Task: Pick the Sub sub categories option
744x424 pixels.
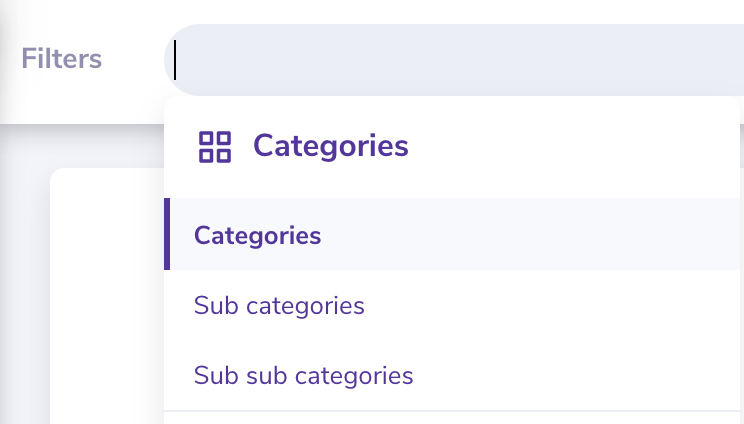Action: tap(452, 375)
